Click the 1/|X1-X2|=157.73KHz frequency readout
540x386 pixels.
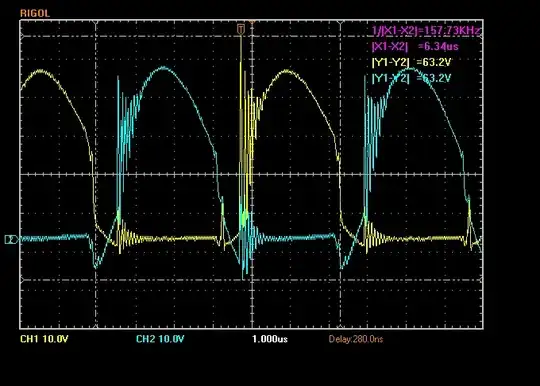click(426, 31)
